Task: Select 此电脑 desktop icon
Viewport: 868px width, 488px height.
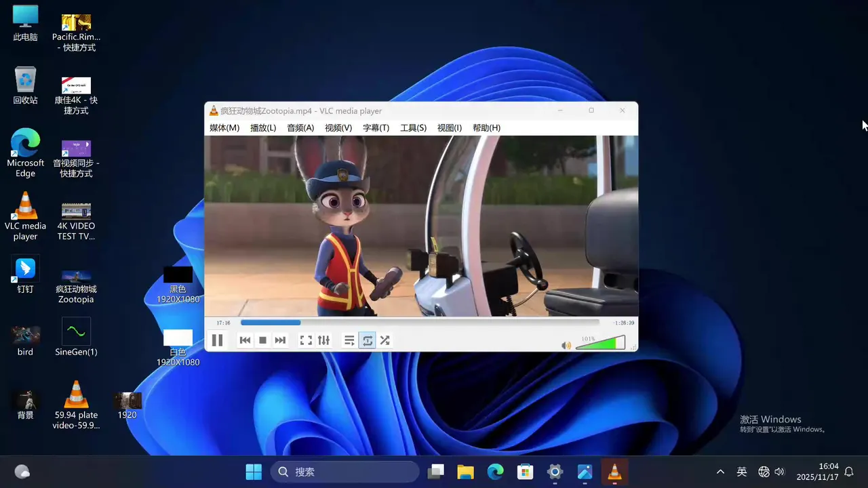Action: (x=25, y=23)
